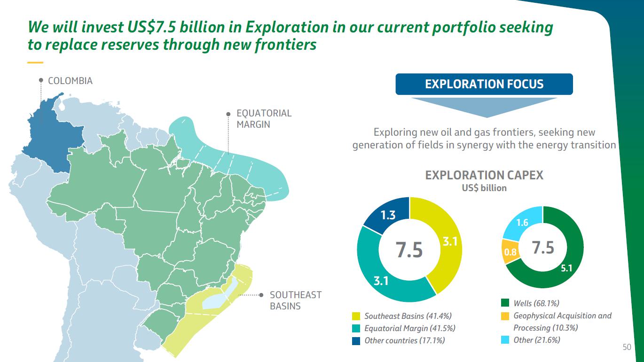Click the slide page number 50
The width and height of the screenshot is (644, 362).
pos(627,347)
